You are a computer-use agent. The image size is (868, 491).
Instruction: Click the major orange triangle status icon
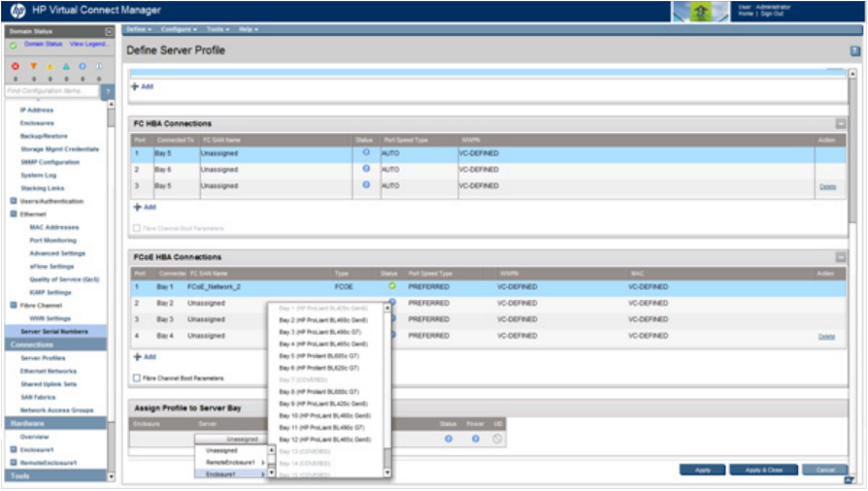coord(33,66)
